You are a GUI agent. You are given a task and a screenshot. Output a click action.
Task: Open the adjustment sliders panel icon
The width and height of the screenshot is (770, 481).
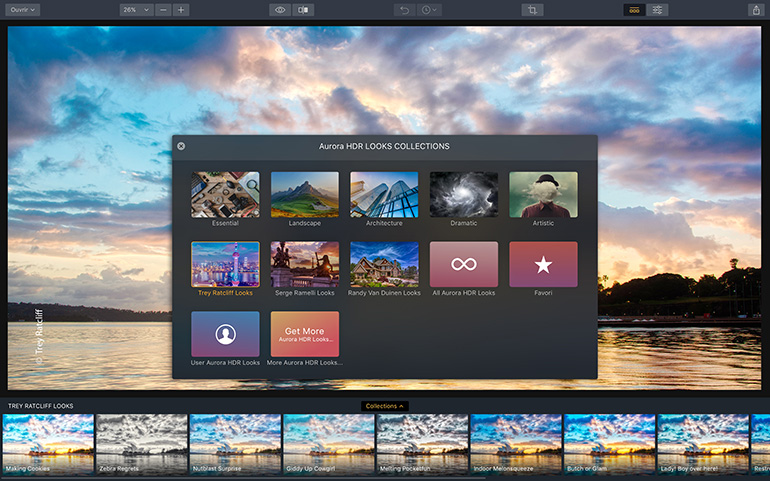(657, 9)
